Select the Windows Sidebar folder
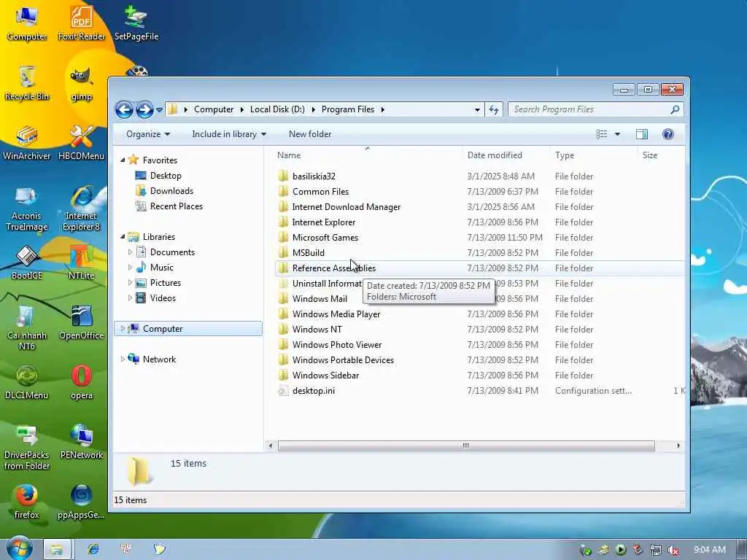The width and height of the screenshot is (747, 560). tap(325, 376)
